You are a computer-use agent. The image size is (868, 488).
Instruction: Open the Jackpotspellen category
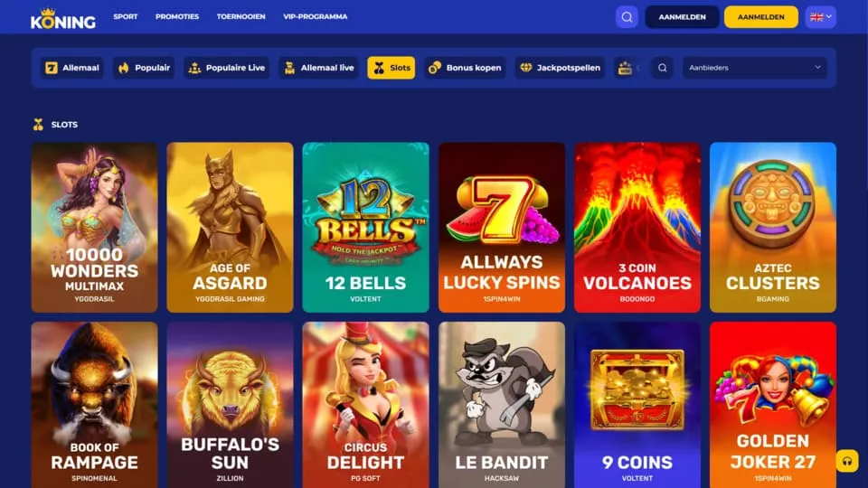[x=560, y=68]
